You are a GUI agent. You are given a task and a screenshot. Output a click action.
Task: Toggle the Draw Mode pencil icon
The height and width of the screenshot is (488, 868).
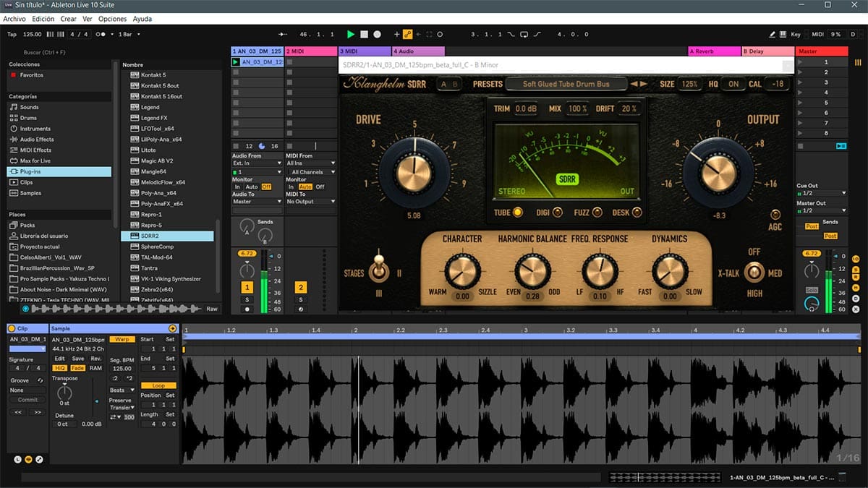tap(773, 34)
